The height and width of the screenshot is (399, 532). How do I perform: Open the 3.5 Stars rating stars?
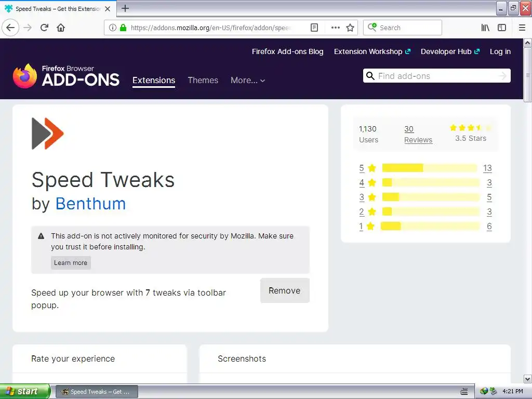[471, 128]
